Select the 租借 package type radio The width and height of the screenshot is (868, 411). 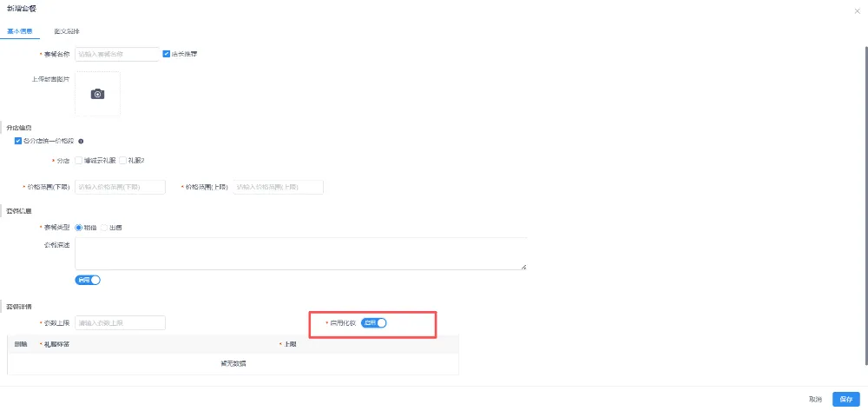[79, 228]
